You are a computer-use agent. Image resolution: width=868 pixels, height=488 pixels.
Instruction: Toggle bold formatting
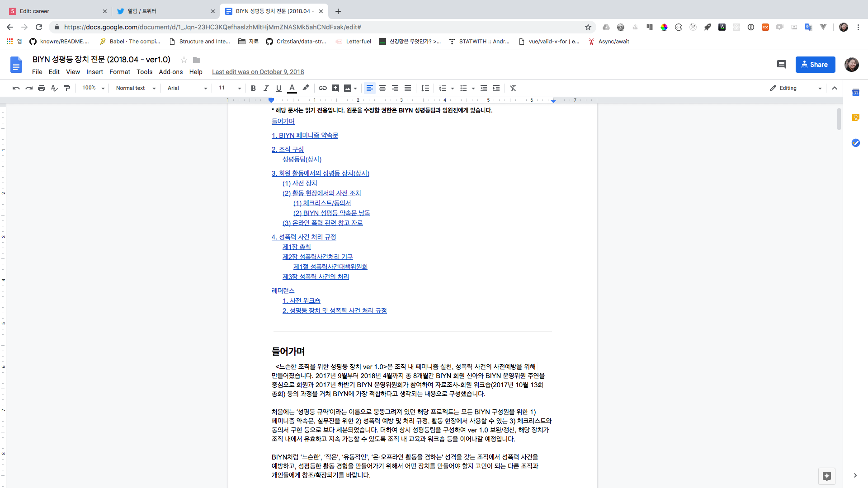coord(253,88)
